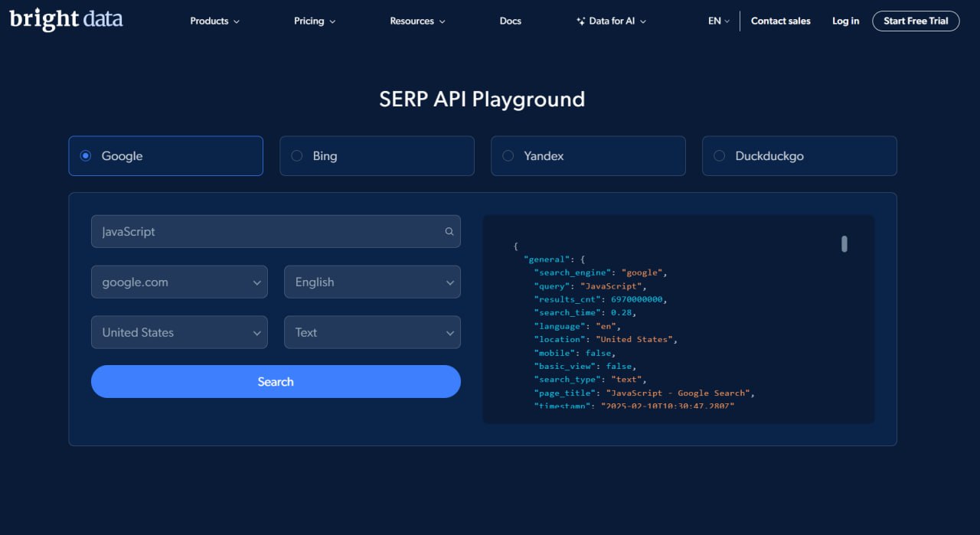Click the "query": "JavaScript" JSON line
This screenshot has width=980, height=535.
590,285
